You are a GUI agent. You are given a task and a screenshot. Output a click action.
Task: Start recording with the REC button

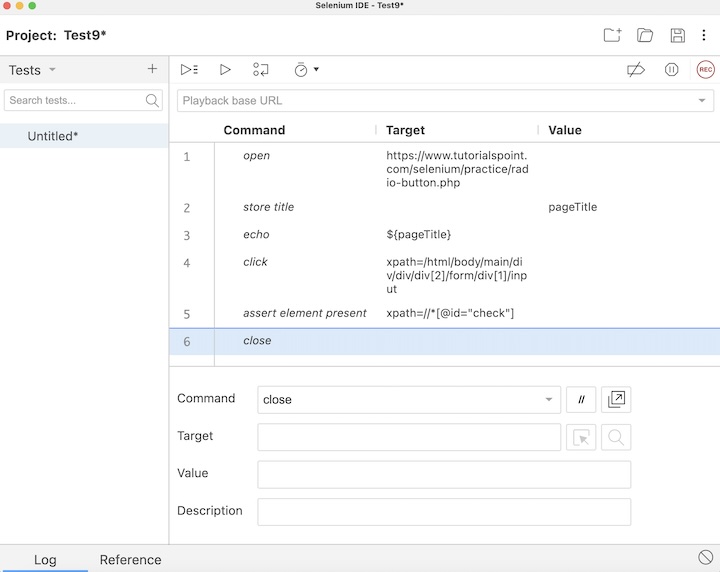[705, 70]
